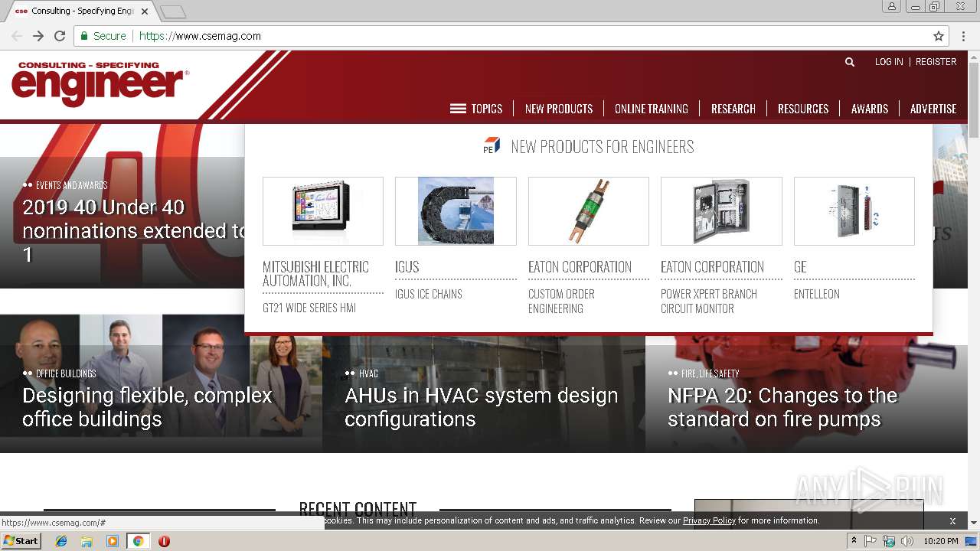
Task: Open a new browser tab
Action: click(x=173, y=11)
